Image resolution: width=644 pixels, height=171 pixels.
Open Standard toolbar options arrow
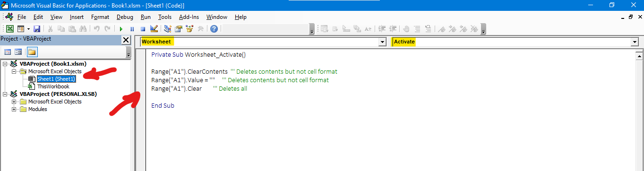click(x=312, y=29)
